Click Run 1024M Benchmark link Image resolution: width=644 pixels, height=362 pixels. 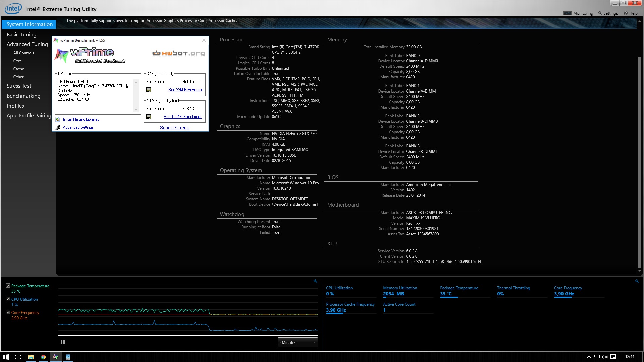click(x=182, y=117)
